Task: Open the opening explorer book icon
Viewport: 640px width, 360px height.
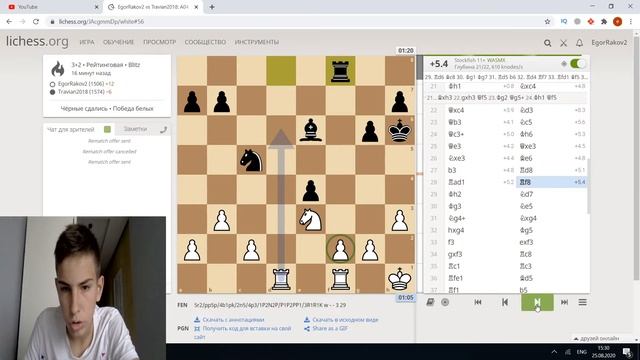Action: point(430,302)
